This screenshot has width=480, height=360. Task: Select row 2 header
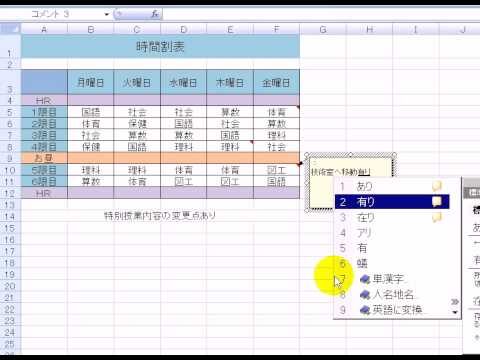[x=10, y=64]
